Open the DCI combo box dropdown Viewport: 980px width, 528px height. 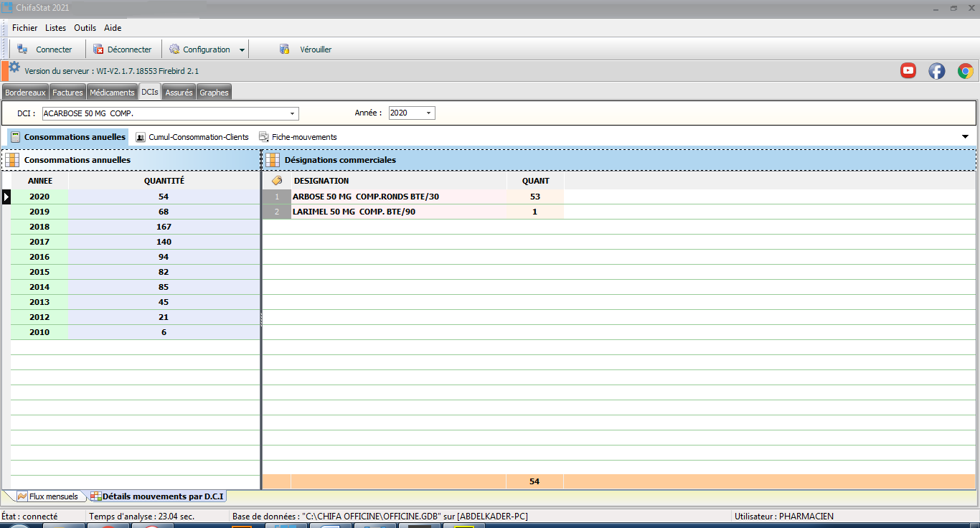[292, 113]
